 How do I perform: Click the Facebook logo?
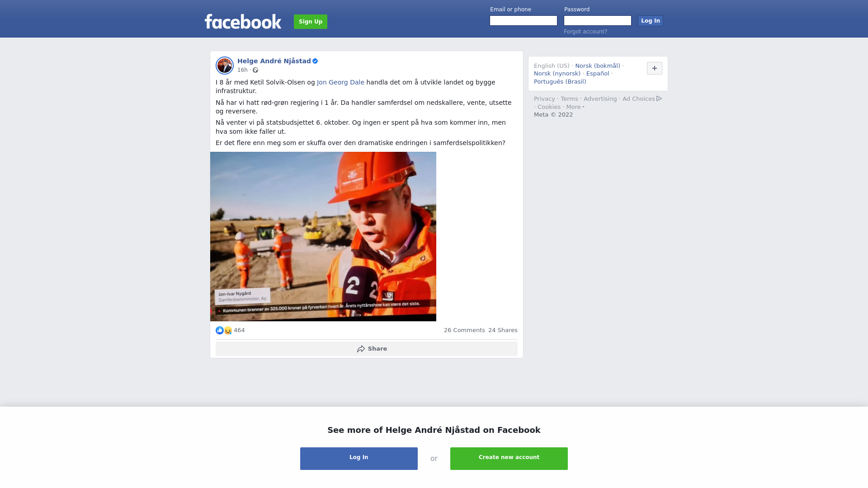tap(243, 22)
